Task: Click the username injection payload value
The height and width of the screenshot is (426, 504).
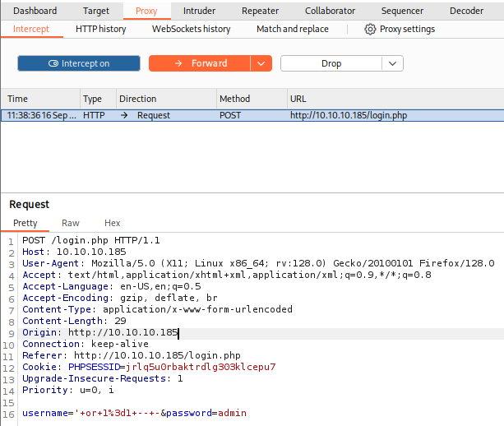Action: [x=118, y=413]
